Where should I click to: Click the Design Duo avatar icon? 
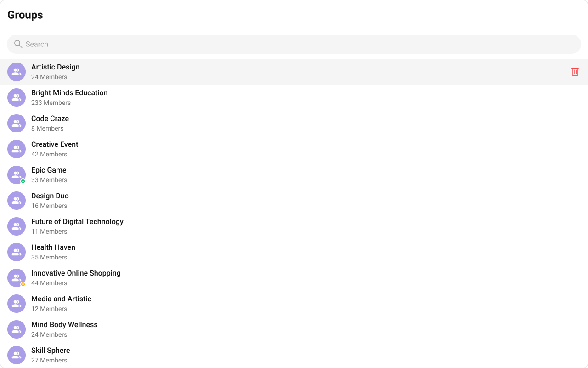coord(17,201)
